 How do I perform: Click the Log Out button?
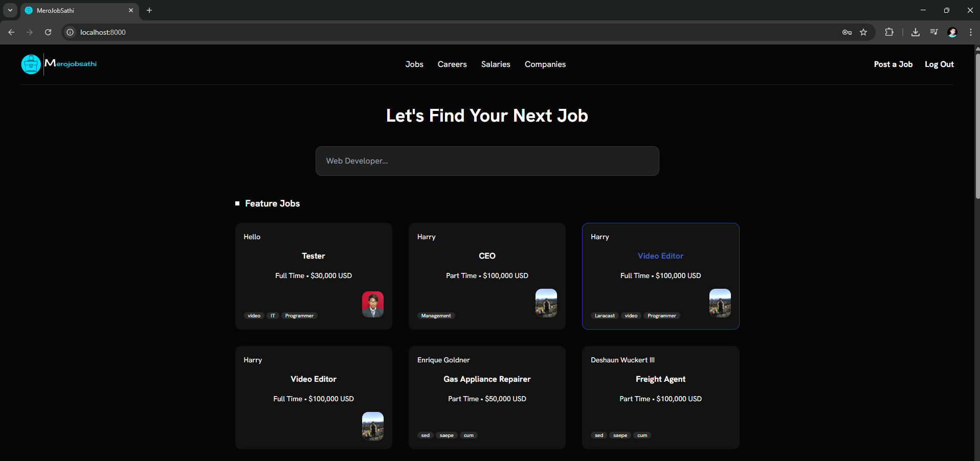click(939, 64)
